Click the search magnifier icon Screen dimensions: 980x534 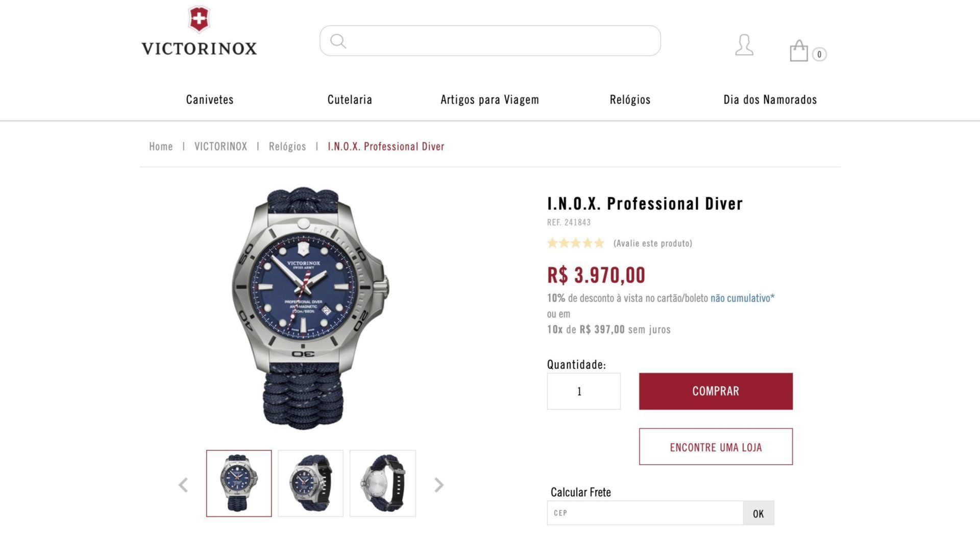pos(338,41)
